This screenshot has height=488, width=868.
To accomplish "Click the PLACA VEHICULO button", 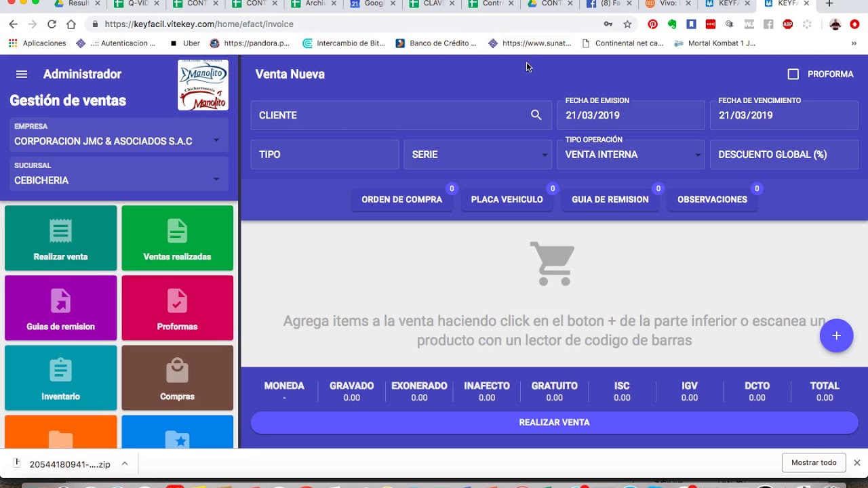I will pyautogui.click(x=507, y=199).
